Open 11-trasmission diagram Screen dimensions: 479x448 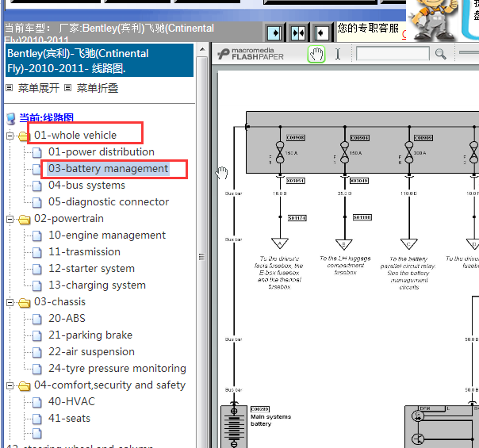[84, 251]
